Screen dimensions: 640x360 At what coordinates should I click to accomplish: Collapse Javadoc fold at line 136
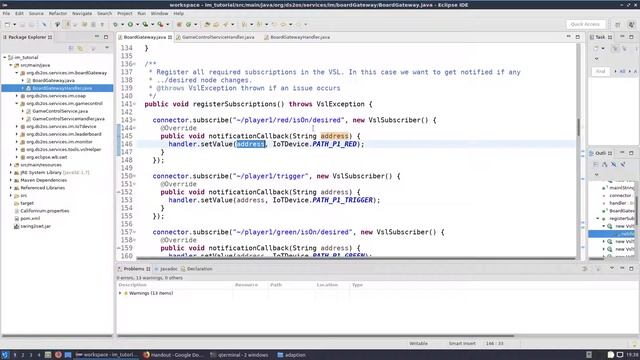pos(135,64)
